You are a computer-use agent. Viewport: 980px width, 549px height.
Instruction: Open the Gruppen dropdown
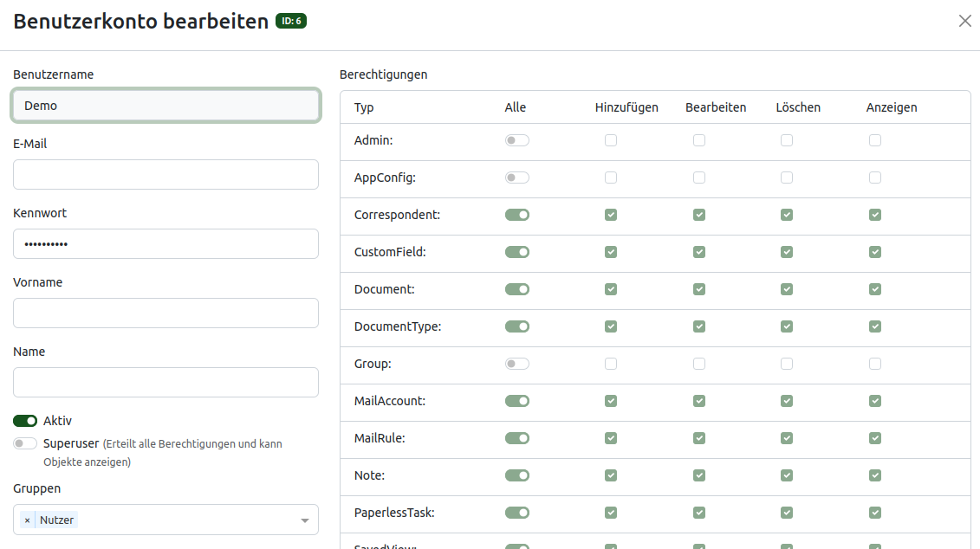point(304,520)
